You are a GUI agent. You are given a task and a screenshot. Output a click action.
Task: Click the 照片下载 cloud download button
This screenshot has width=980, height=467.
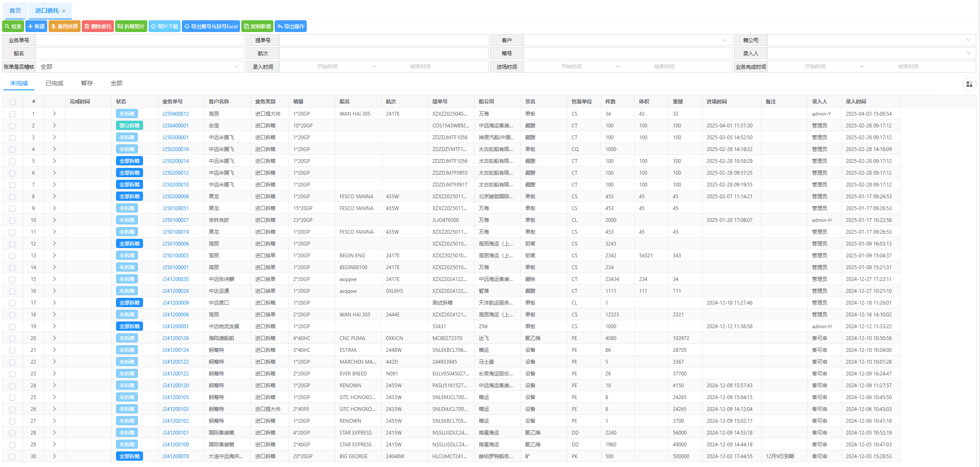165,26
